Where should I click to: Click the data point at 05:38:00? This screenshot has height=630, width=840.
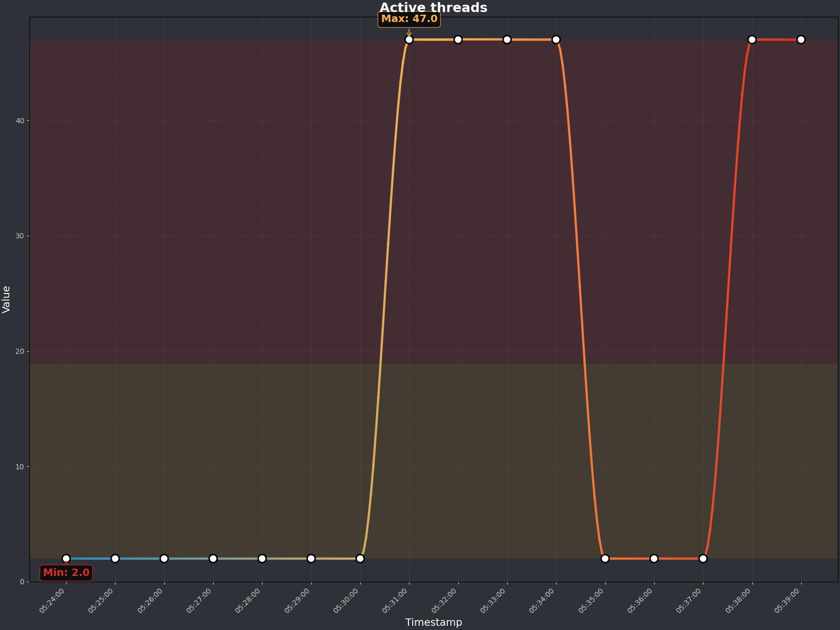[752, 40]
